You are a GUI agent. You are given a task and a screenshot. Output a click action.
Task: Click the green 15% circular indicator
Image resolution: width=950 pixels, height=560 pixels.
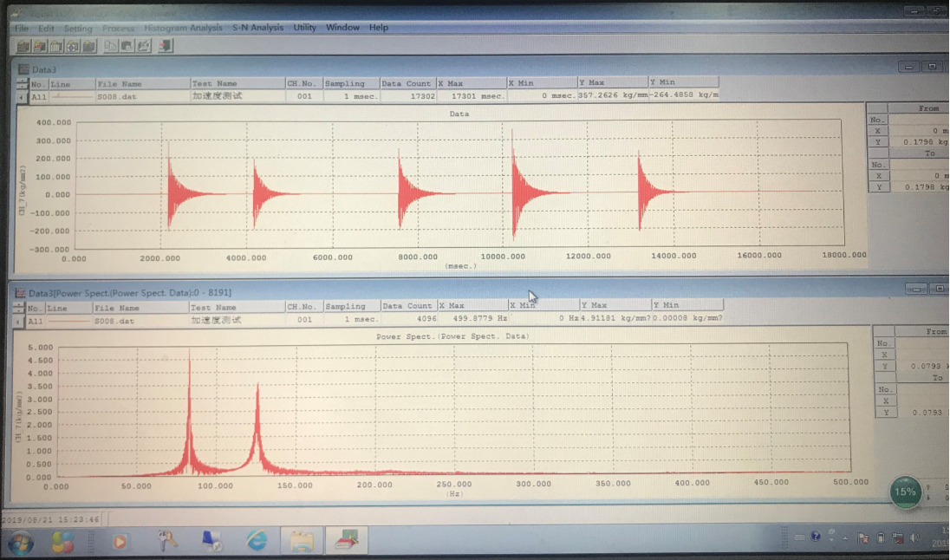[x=905, y=492]
